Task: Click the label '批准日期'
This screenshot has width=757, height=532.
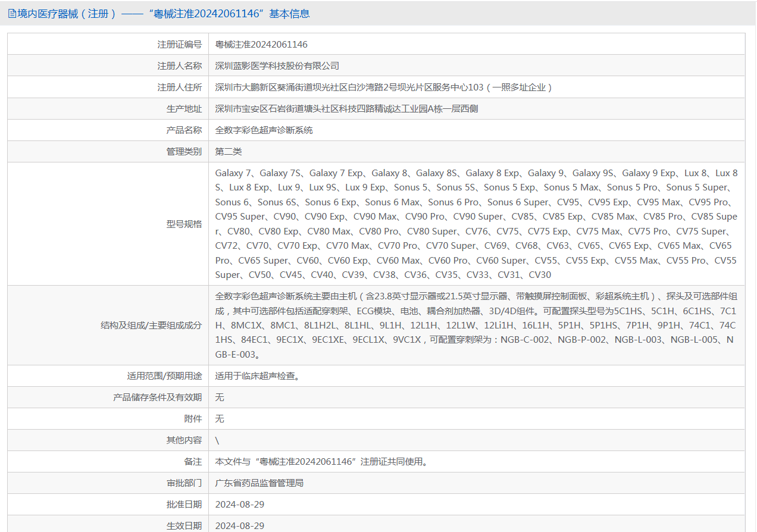Action: click(x=184, y=504)
